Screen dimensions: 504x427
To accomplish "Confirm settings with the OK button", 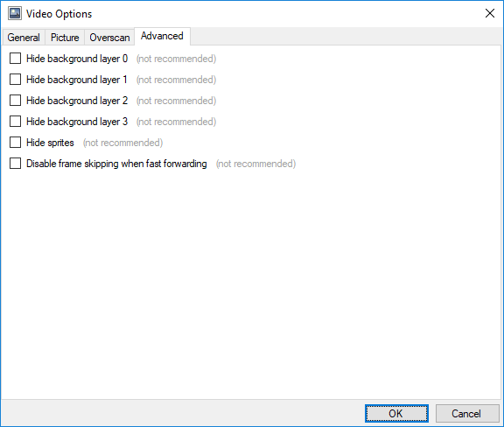I will (396, 413).
